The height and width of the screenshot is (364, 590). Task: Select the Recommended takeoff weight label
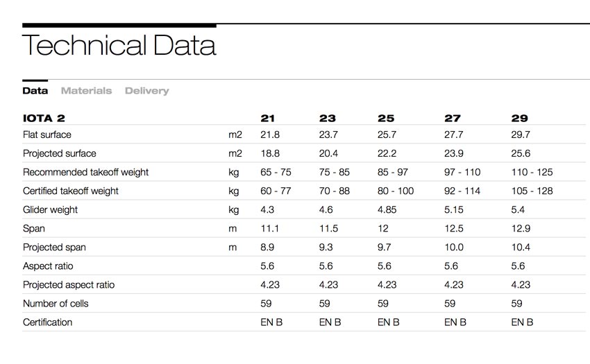85,172
